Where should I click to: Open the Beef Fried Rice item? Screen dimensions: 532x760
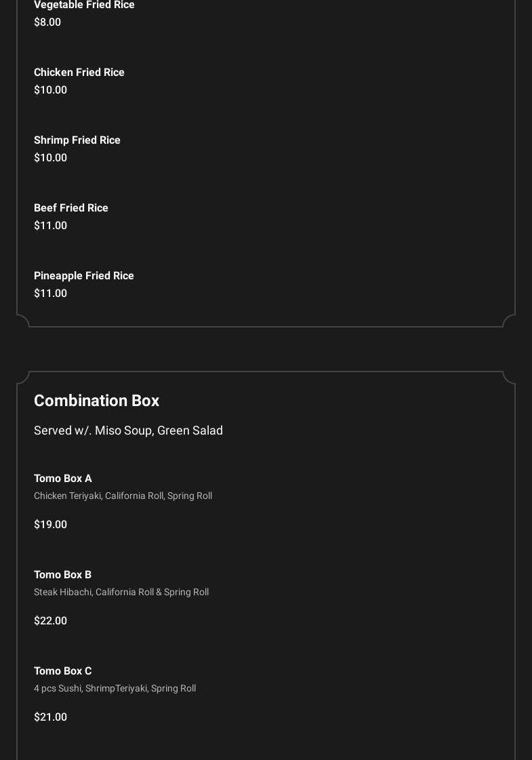pos(71,208)
